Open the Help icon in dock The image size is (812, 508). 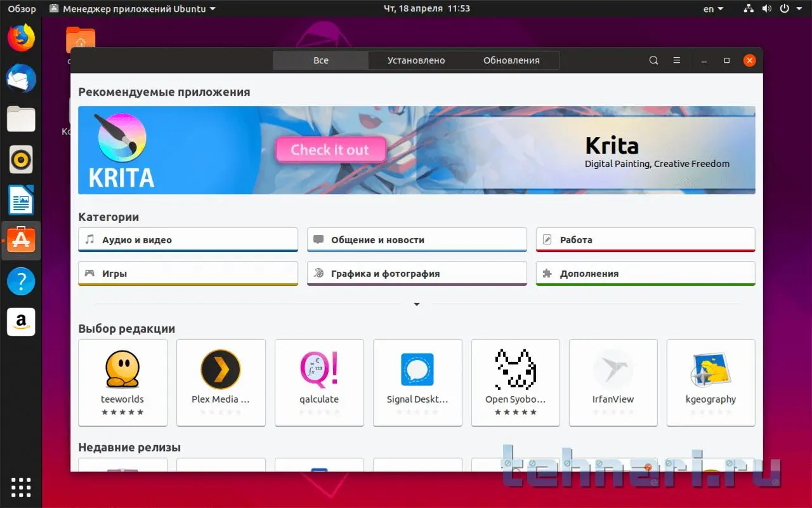[x=21, y=281]
